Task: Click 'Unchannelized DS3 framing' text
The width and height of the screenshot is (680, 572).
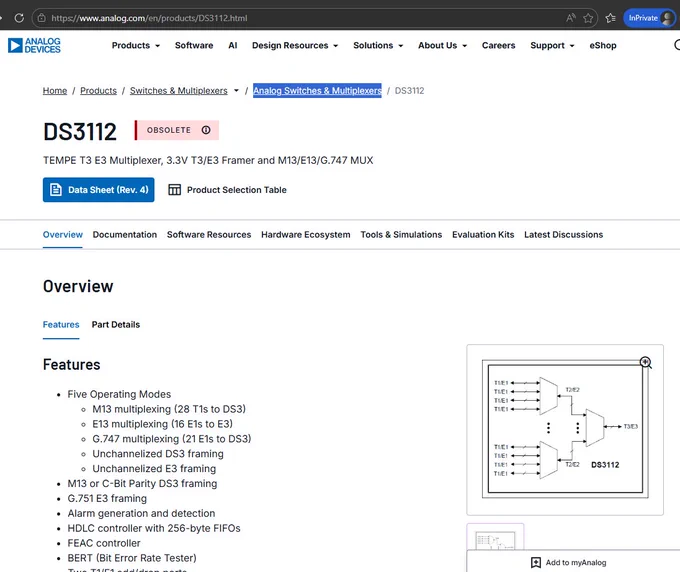Action: pyautogui.click(x=158, y=454)
